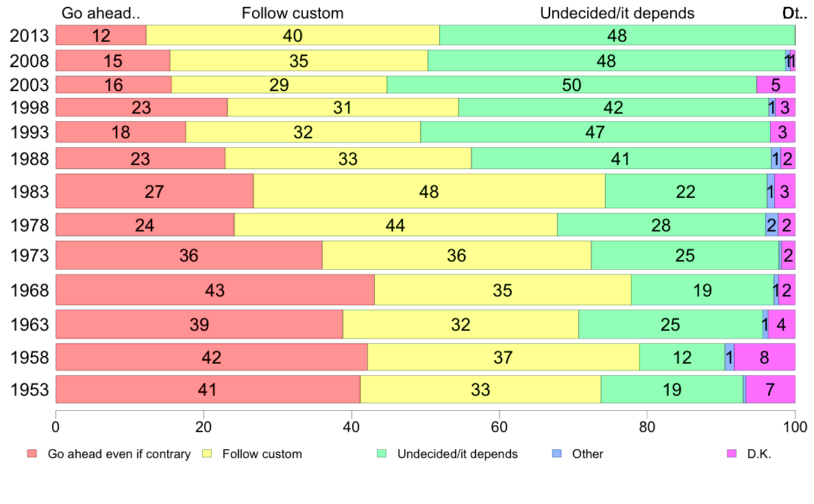814x504 pixels.
Task: Select the 1983 yellow bar labeled 48
Action: pyautogui.click(x=430, y=192)
